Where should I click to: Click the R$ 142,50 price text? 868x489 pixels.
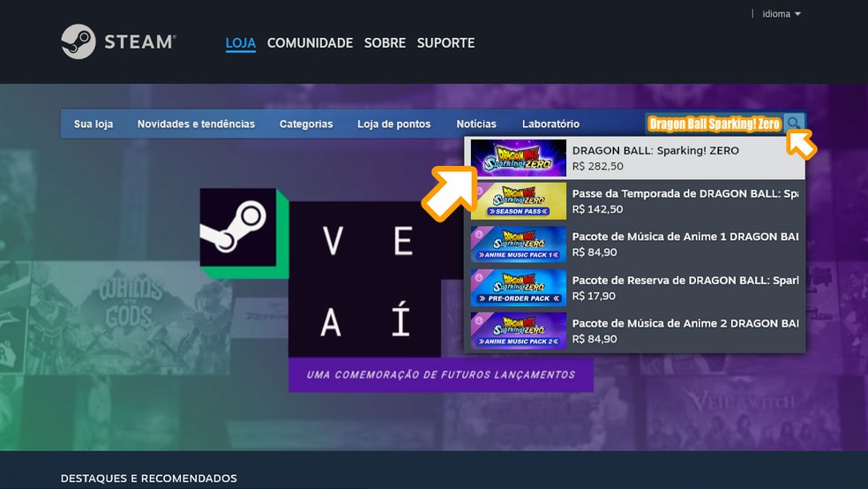coord(597,209)
